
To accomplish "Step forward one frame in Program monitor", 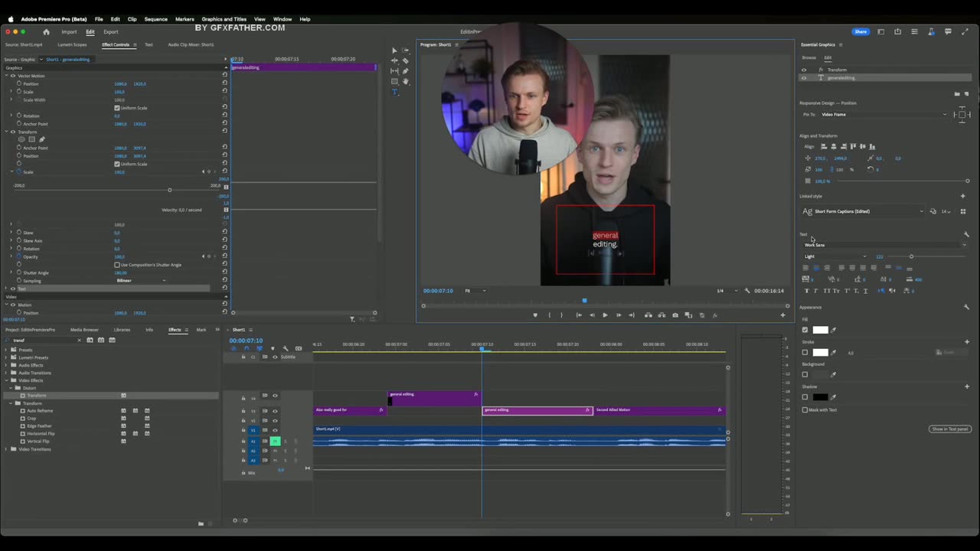I will pyautogui.click(x=619, y=315).
